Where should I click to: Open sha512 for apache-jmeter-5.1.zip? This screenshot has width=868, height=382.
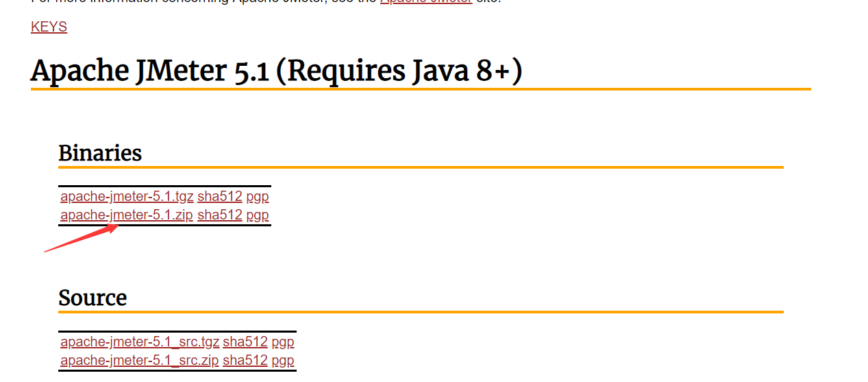220,215
